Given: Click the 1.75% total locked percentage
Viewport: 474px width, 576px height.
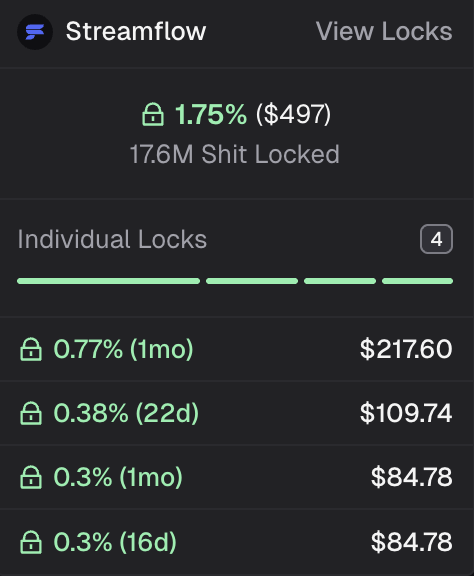Looking at the screenshot, I should tap(211, 115).
